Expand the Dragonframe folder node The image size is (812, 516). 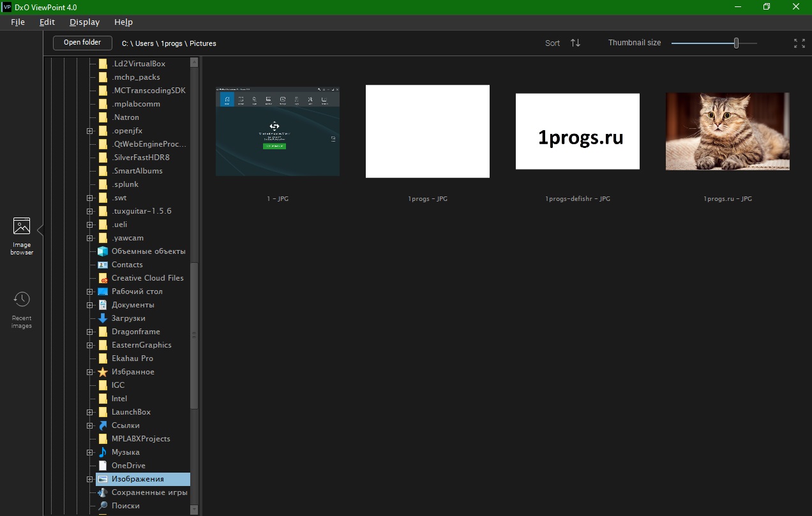[x=90, y=332]
